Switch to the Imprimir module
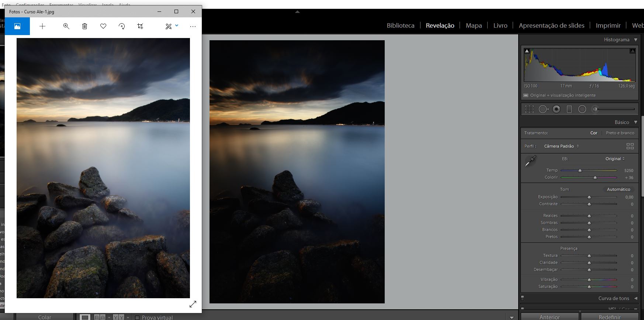The width and height of the screenshot is (644, 320). point(608,25)
